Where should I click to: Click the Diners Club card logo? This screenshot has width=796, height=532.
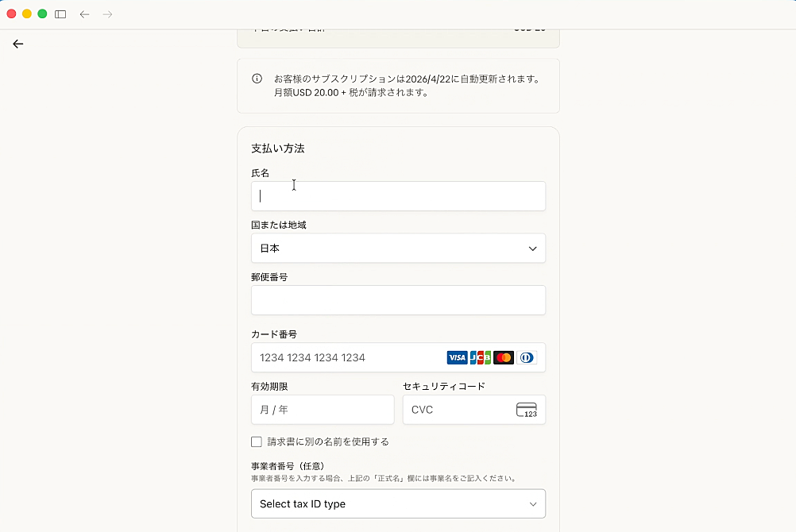click(527, 357)
